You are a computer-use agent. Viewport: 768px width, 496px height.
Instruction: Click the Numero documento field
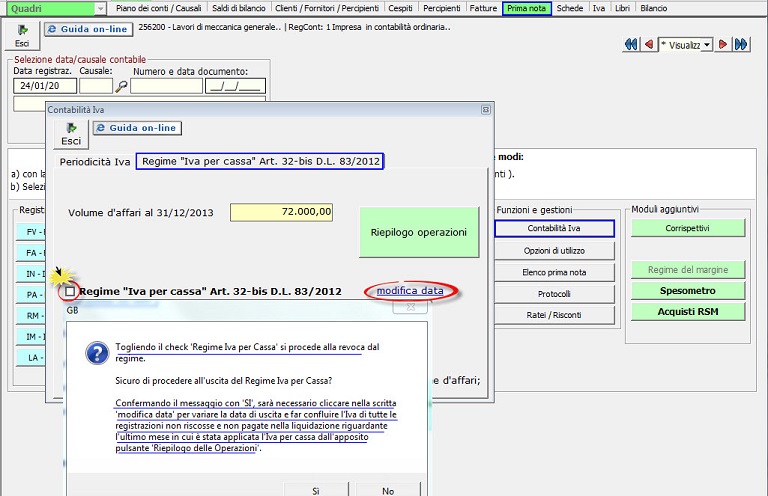[167, 86]
